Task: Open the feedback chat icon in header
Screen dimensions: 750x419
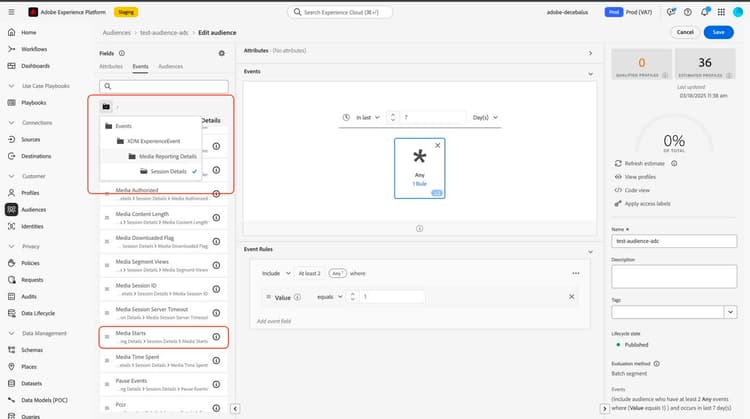Action: coord(671,12)
